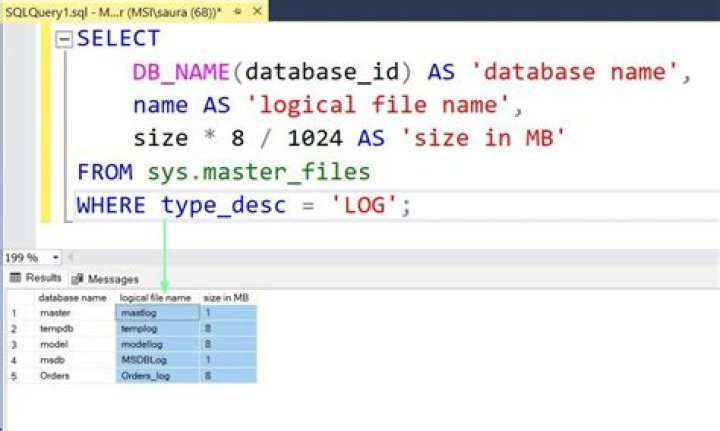Click the 'database name' column header
720x431 pixels.
pos(73,298)
